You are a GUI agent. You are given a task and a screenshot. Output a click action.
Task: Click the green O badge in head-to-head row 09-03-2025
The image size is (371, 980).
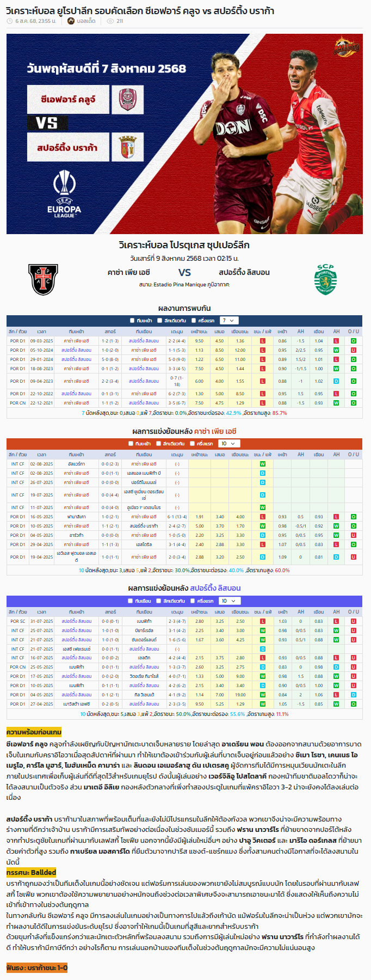pos(354,341)
